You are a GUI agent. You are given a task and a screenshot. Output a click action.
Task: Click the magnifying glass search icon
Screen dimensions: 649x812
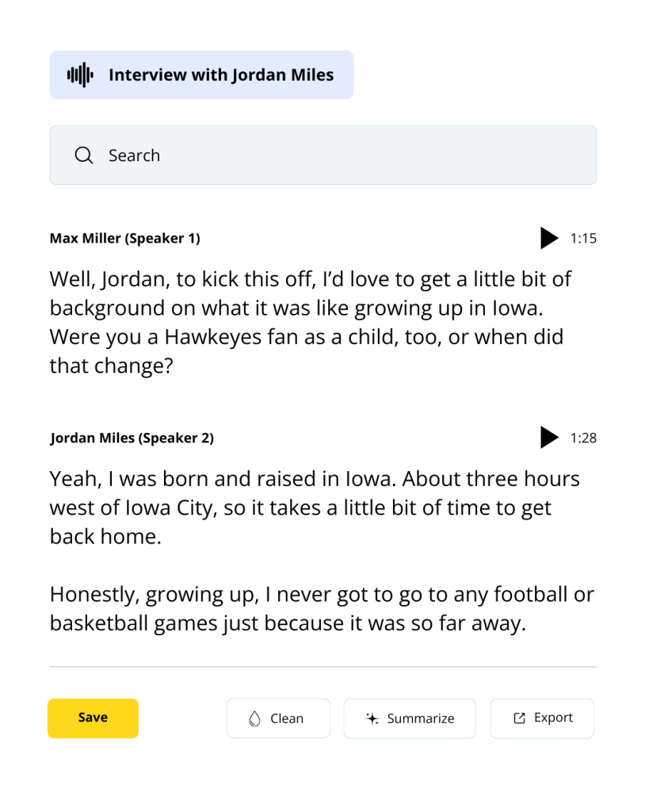tap(84, 155)
